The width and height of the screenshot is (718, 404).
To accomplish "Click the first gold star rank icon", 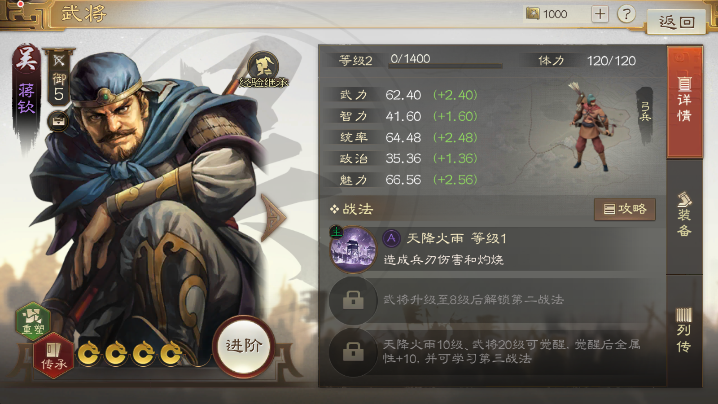I will (x=88, y=354).
